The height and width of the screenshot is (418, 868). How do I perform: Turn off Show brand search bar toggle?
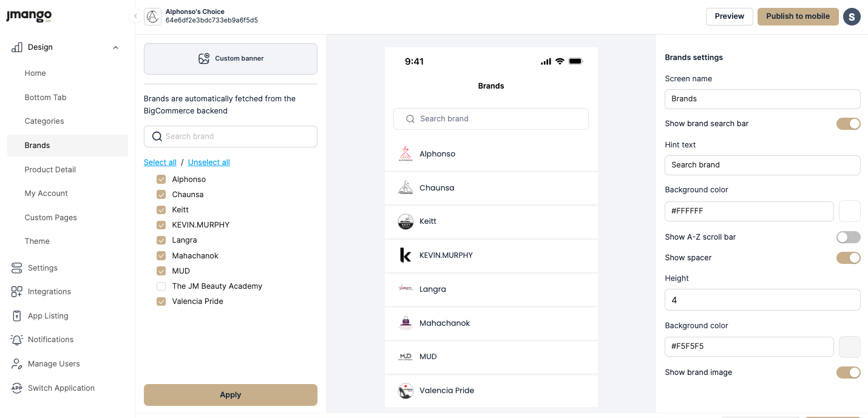click(x=848, y=124)
